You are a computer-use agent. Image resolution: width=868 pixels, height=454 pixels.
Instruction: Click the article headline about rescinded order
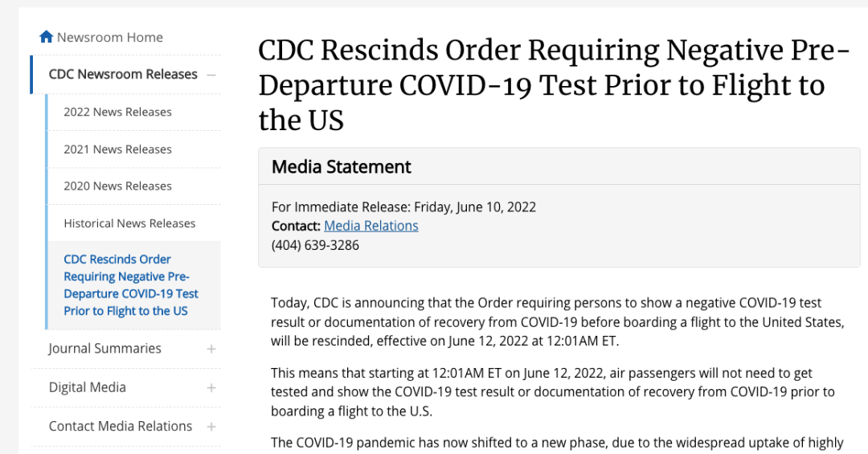click(x=554, y=84)
